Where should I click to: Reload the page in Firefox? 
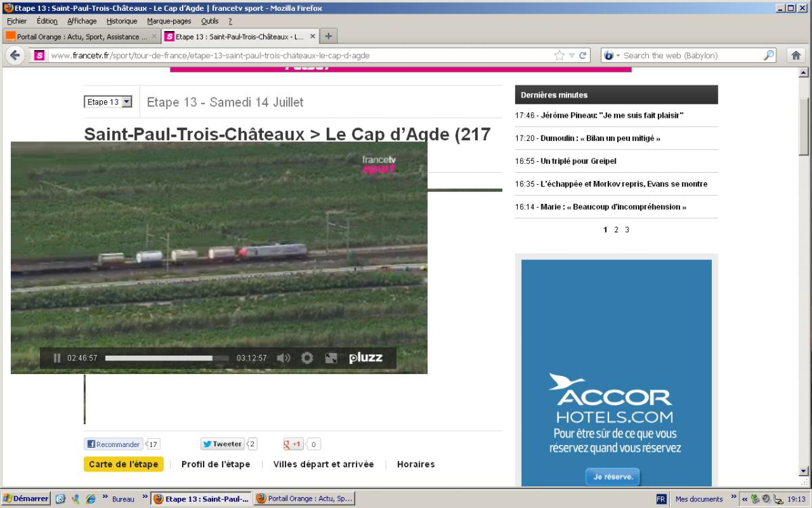coord(583,56)
